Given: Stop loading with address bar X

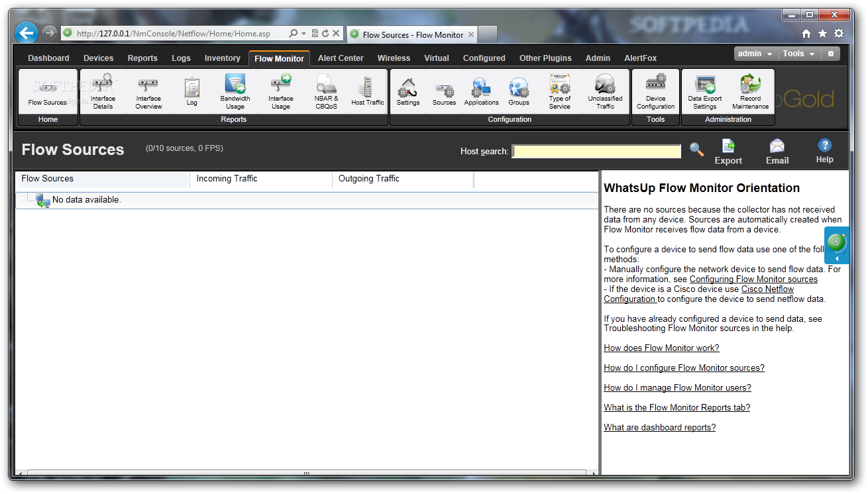Looking at the screenshot, I should tap(336, 33).
